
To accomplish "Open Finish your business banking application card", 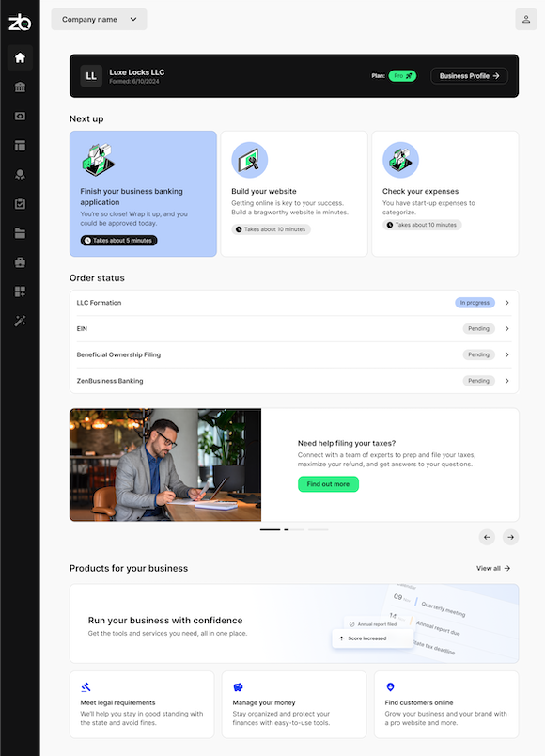I will 143,194.
